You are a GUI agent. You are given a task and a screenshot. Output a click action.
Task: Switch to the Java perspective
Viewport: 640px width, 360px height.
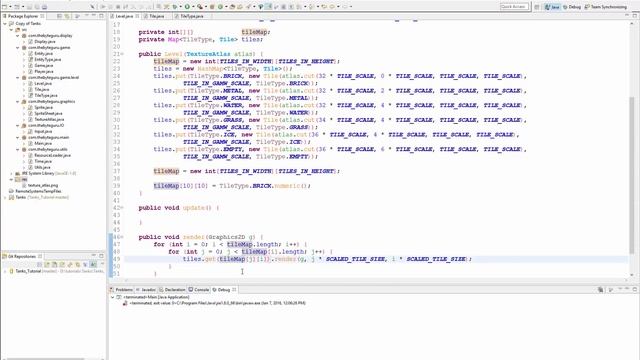pos(552,7)
